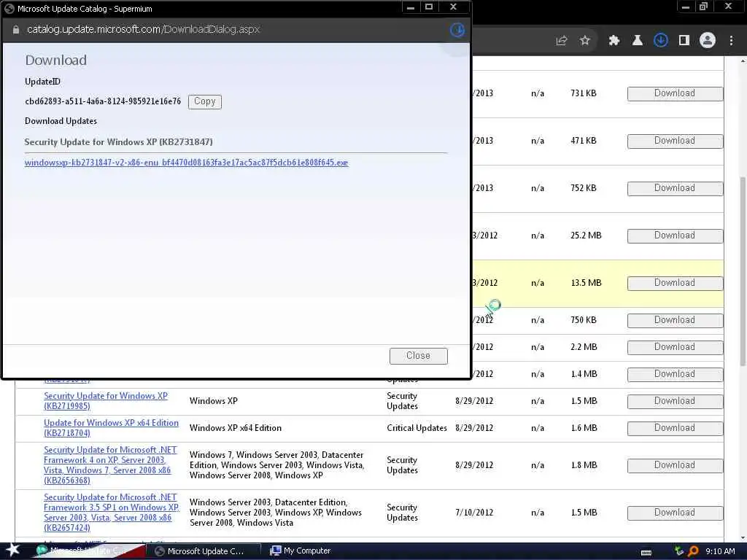Click Download for Security Update KB2719985
747x560 pixels.
click(675, 401)
